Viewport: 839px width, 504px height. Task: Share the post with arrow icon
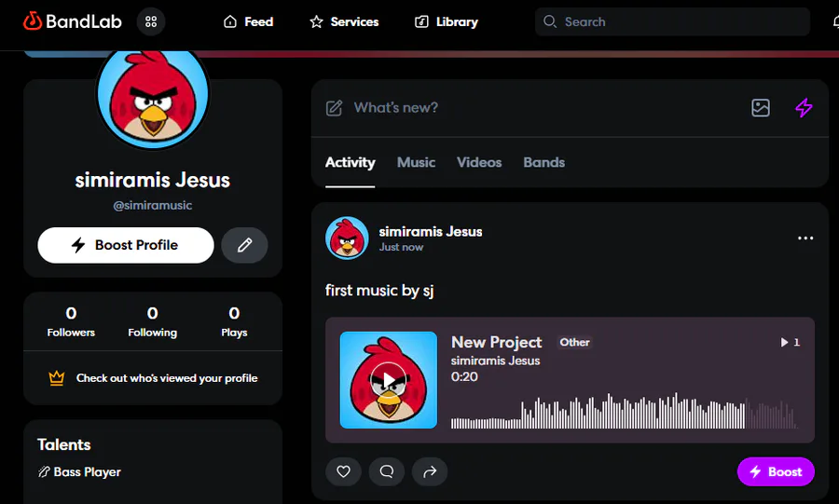430,471
